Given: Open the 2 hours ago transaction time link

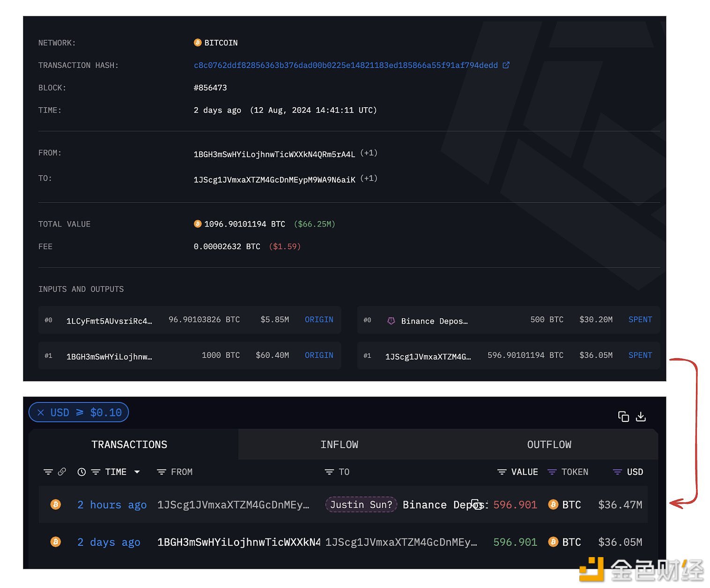Looking at the screenshot, I should point(112,505).
